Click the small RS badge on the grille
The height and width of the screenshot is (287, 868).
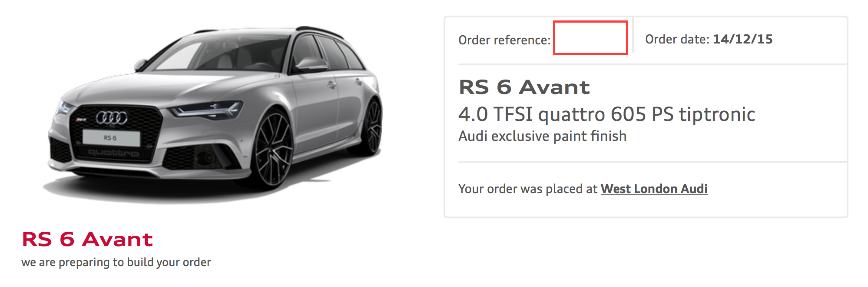tap(81, 119)
